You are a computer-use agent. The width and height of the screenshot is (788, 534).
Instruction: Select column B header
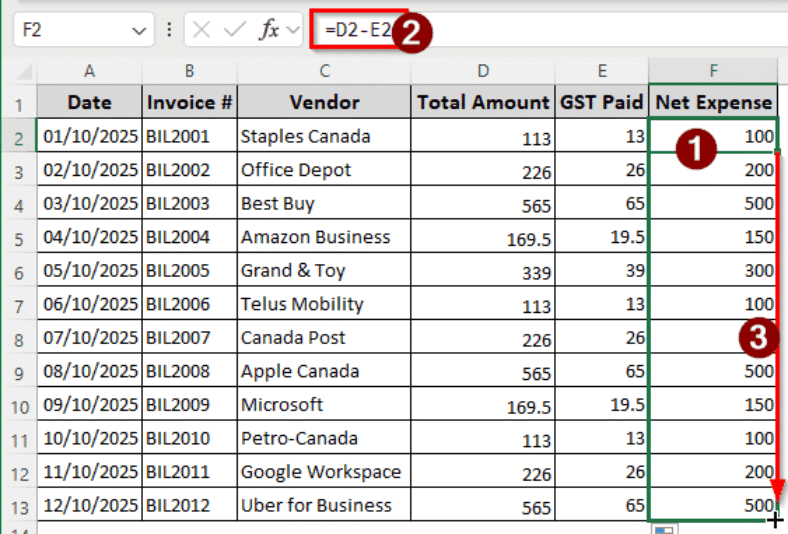(189, 71)
